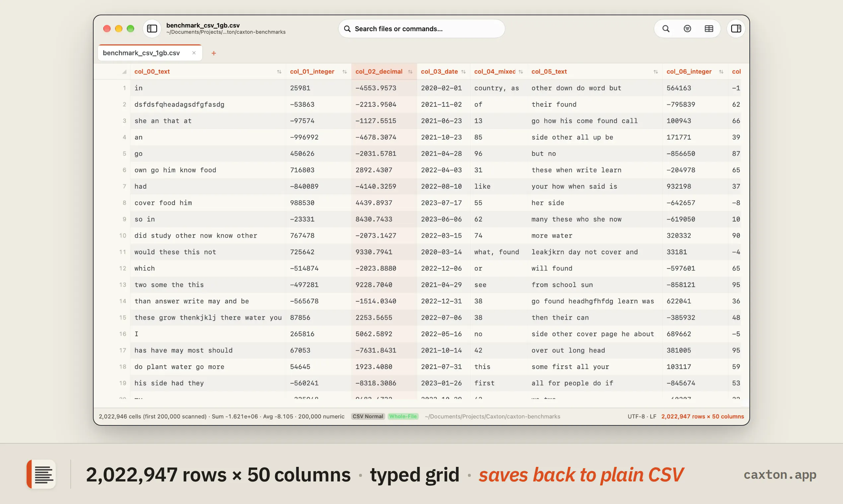This screenshot has width=843, height=504.
Task: Select cell 'country, as'
Action: [x=498, y=88]
